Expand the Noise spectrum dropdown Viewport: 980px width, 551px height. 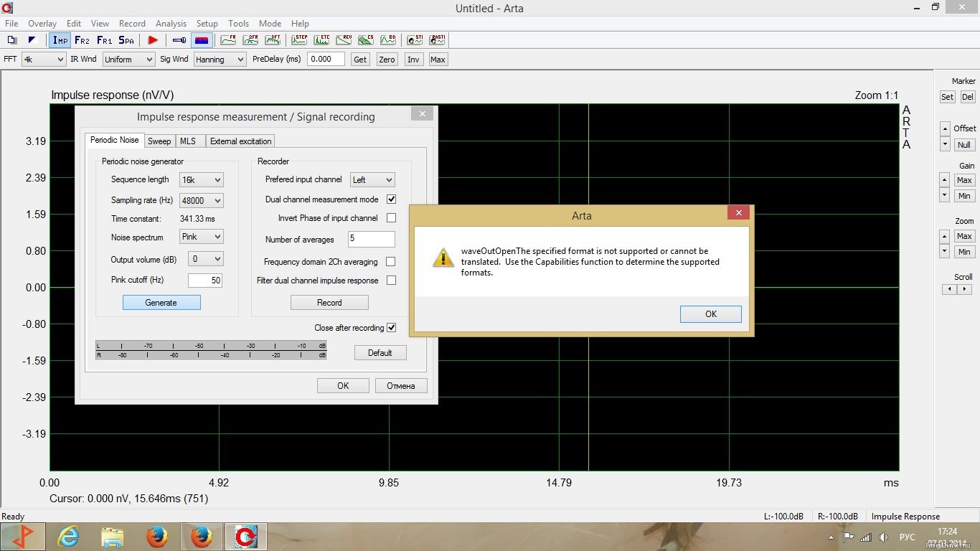coord(201,237)
